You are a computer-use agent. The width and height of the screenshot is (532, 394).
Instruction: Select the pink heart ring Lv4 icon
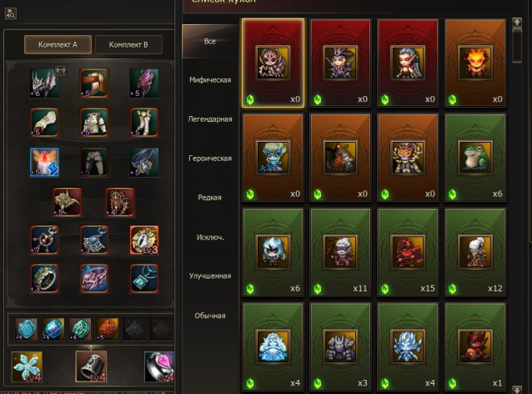(x=159, y=366)
